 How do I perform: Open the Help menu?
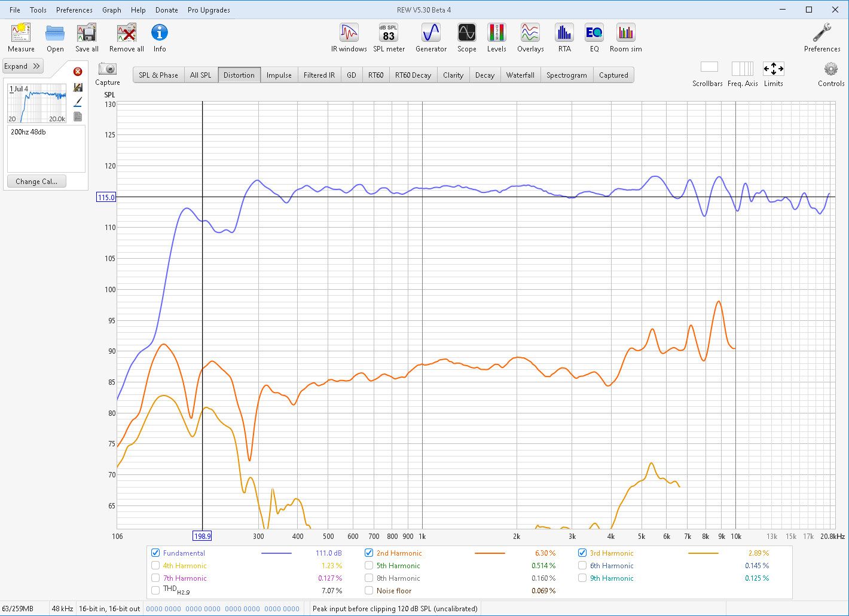pos(138,10)
